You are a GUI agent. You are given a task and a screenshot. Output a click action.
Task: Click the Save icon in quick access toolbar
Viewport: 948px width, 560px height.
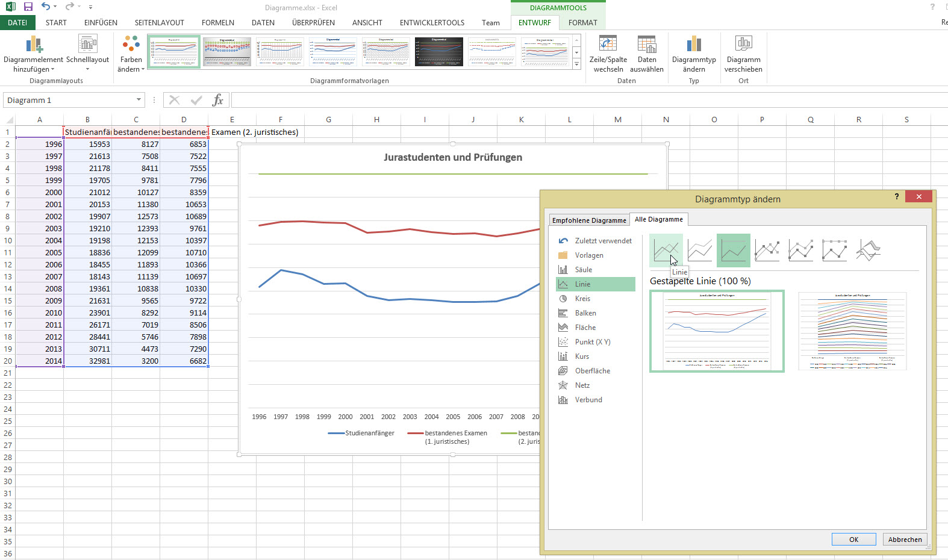(x=28, y=7)
